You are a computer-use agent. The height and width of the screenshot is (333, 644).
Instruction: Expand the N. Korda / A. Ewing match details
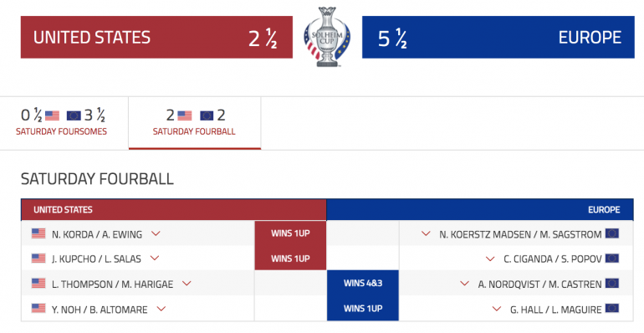point(156,233)
